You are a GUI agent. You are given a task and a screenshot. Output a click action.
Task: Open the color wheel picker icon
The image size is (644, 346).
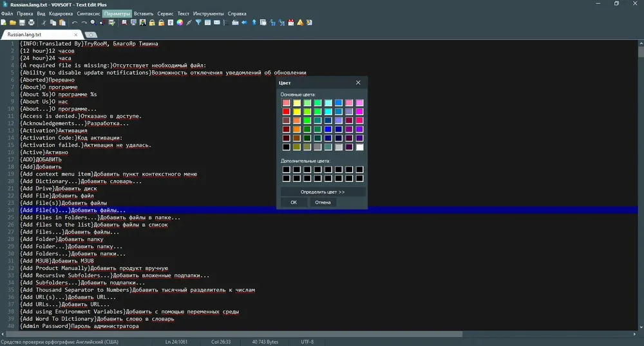pyautogui.click(x=180, y=23)
